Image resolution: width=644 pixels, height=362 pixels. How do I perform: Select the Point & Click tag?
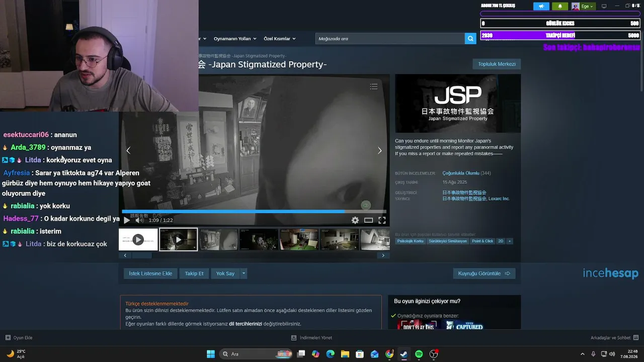pyautogui.click(x=482, y=241)
